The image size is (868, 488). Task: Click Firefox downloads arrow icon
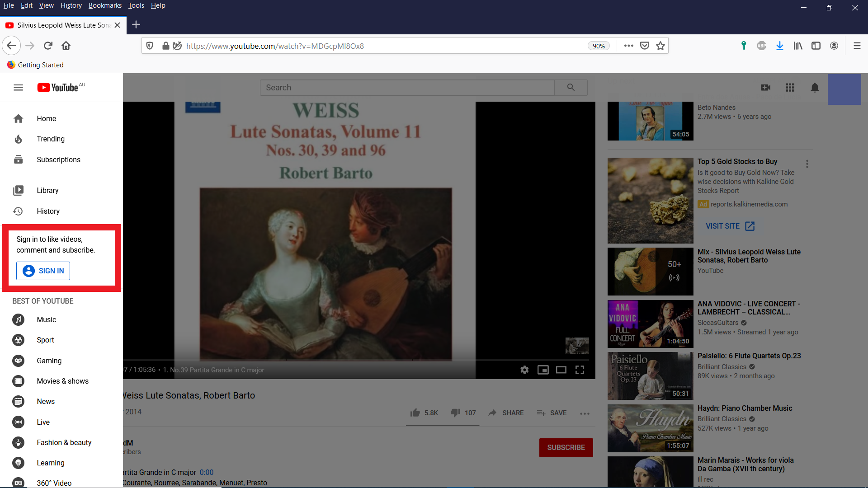[x=780, y=46]
